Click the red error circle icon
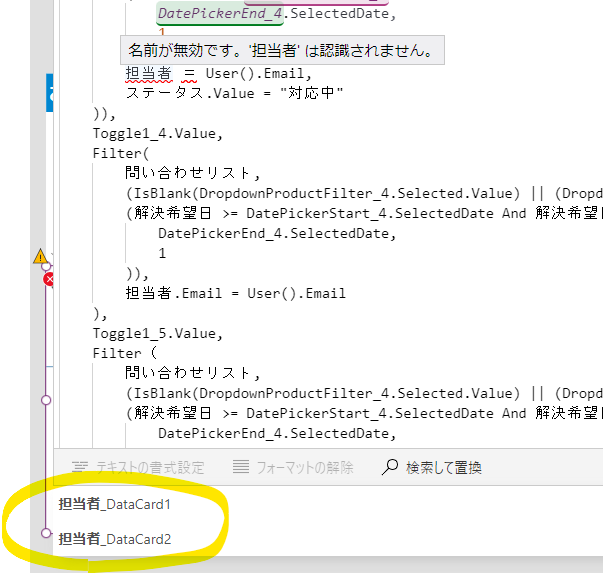 tap(48, 280)
